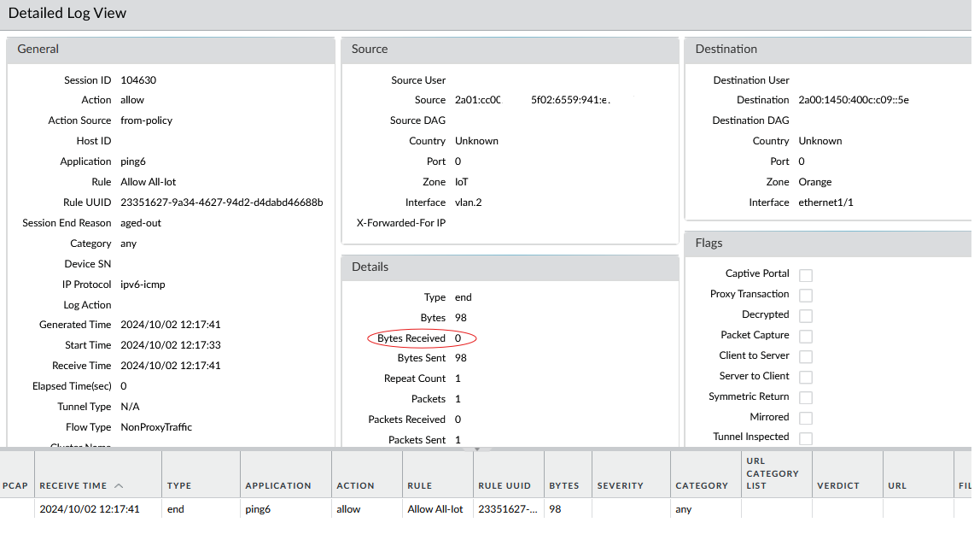Click the Allow All-Iot rule cell in table
The height and width of the screenshot is (540, 980).
click(x=435, y=509)
